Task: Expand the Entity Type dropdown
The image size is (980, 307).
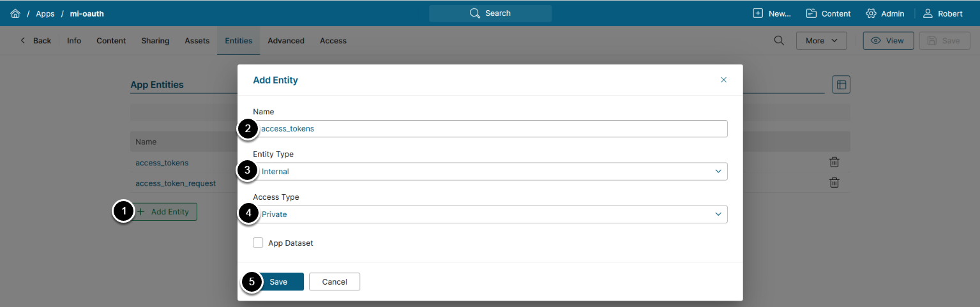Action: [490, 172]
